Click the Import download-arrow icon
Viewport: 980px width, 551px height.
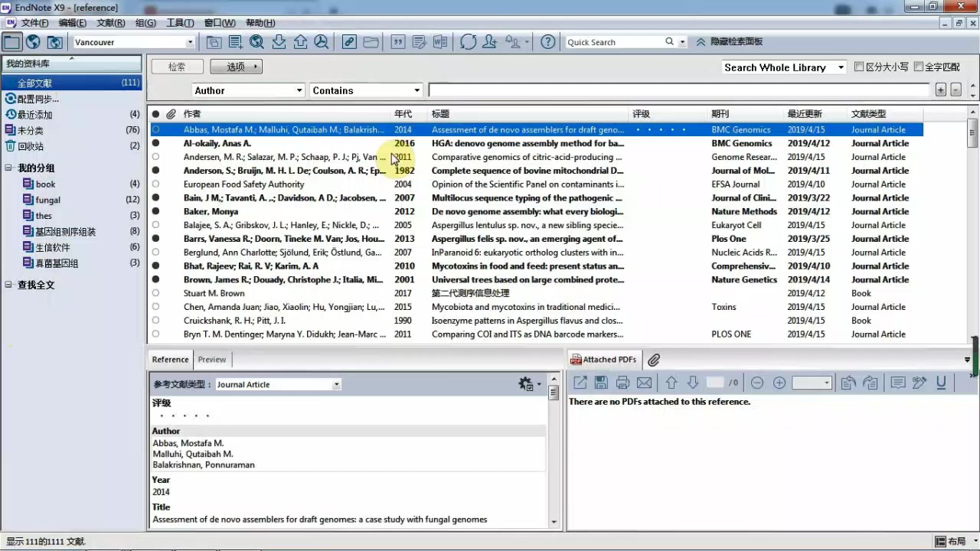pos(279,42)
